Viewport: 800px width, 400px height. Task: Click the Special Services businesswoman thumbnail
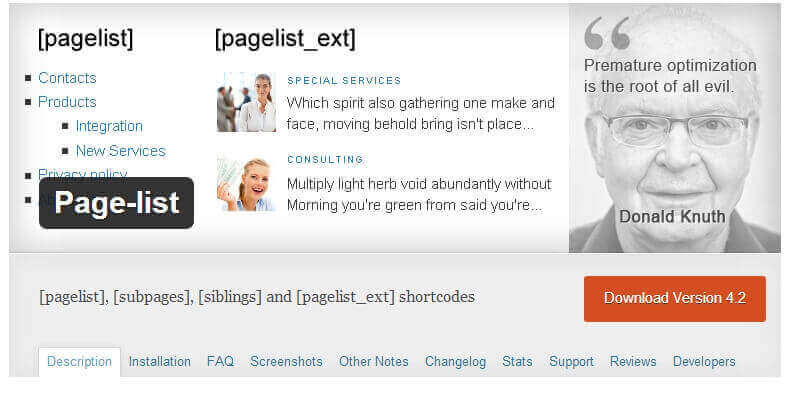point(246,102)
